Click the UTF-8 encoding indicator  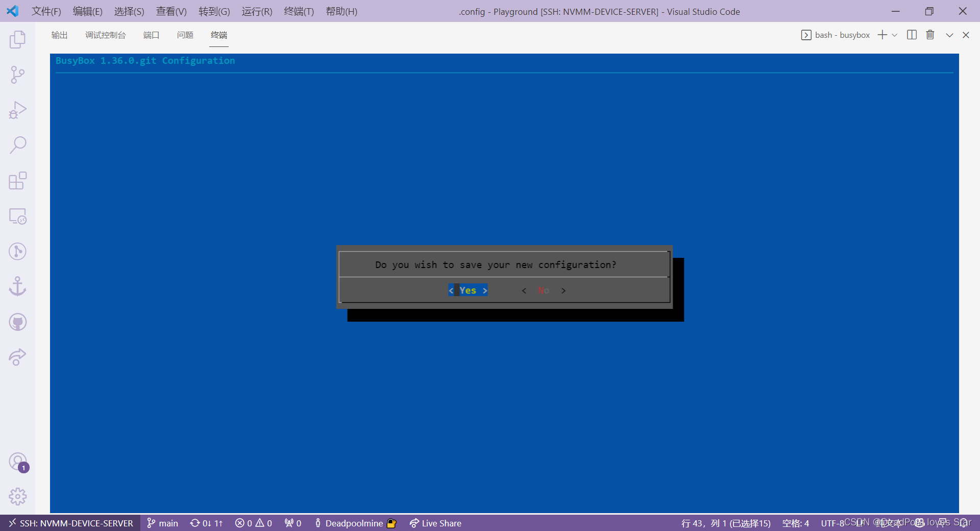pyautogui.click(x=832, y=523)
